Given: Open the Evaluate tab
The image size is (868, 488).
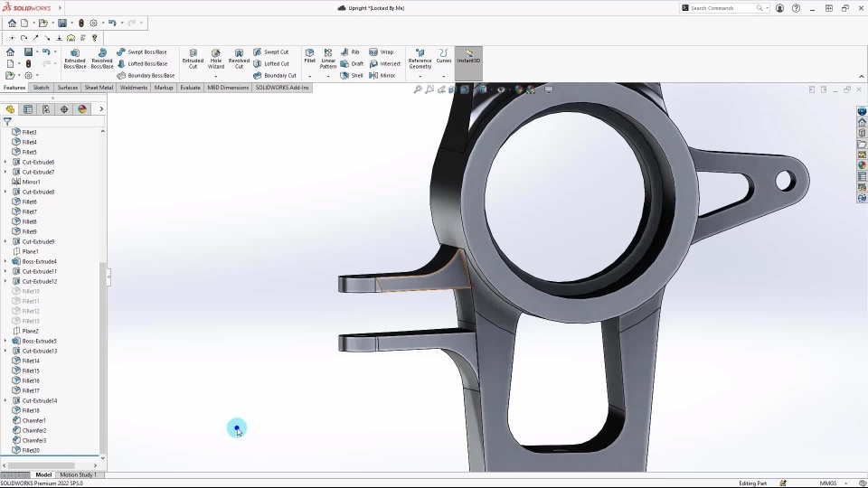Looking at the screenshot, I should click(x=190, y=88).
